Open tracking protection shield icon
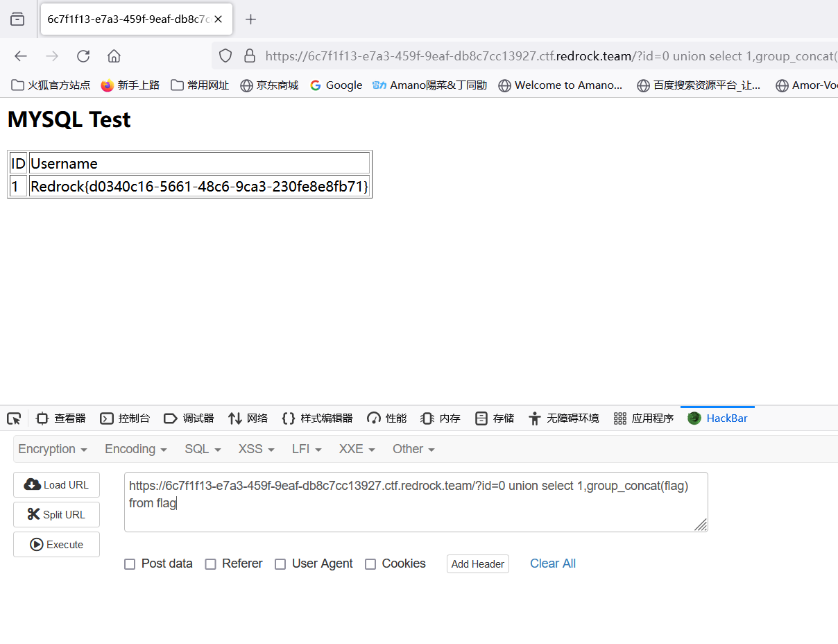The width and height of the screenshot is (838, 644). point(225,56)
